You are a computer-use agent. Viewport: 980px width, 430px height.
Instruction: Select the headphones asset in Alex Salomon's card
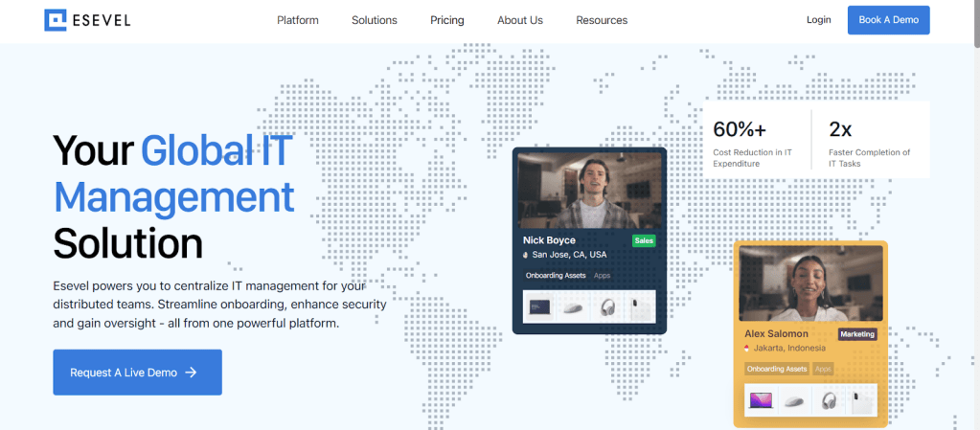pos(828,400)
